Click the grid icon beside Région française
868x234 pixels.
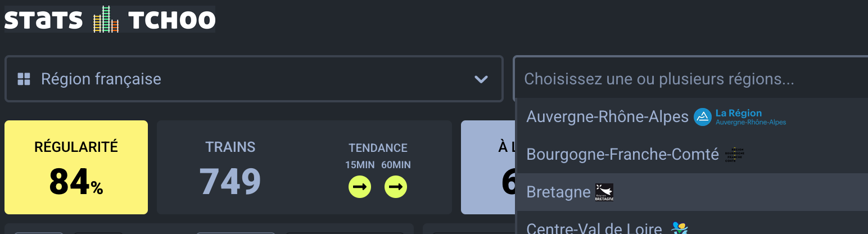click(24, 79)
